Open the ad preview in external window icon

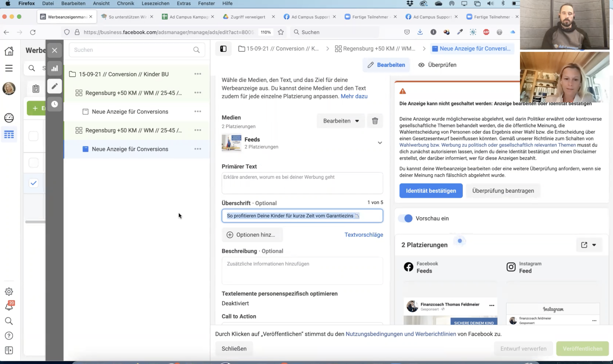(584, 245)
